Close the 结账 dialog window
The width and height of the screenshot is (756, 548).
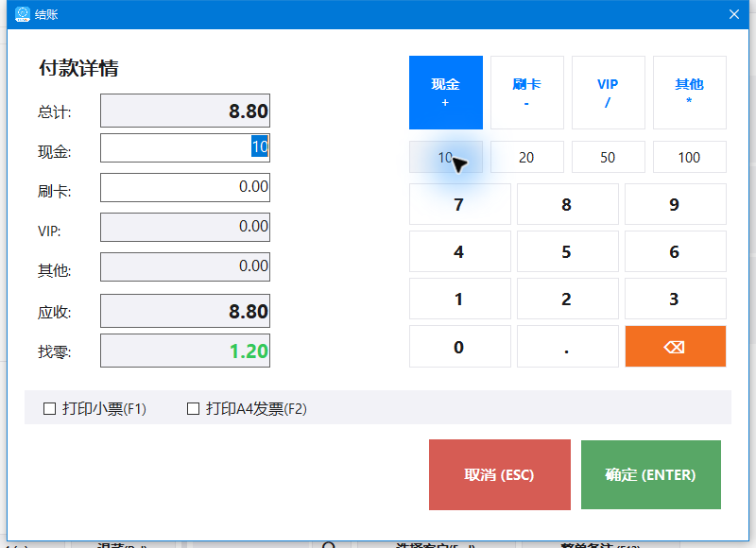(734, 14)
